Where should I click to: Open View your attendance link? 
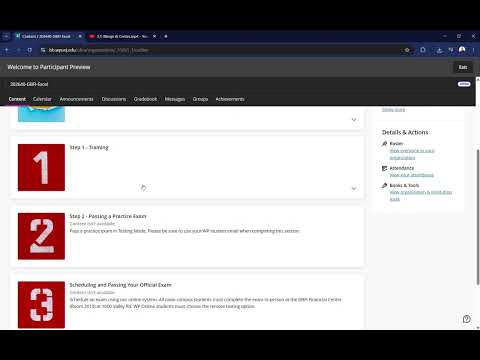(x=412, y=175)
